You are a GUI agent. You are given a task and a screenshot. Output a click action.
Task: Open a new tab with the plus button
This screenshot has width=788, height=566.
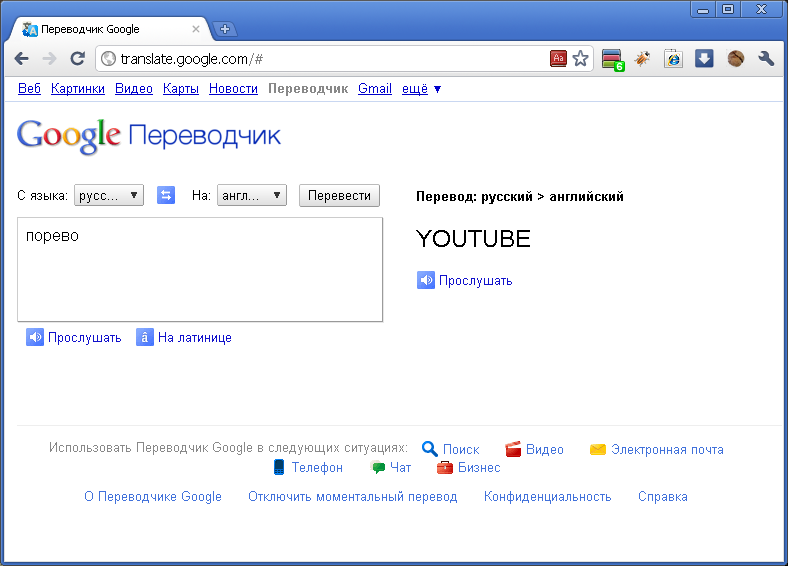pos(225,29)
